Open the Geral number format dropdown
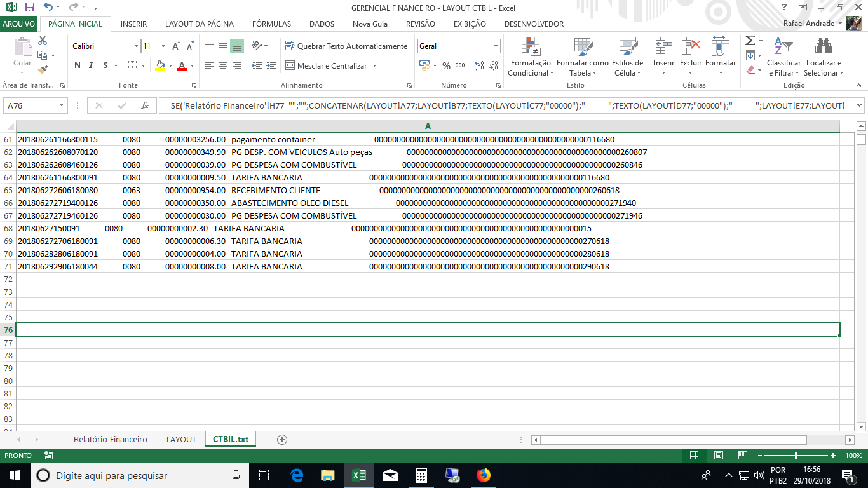 click(x=496, y=46)
